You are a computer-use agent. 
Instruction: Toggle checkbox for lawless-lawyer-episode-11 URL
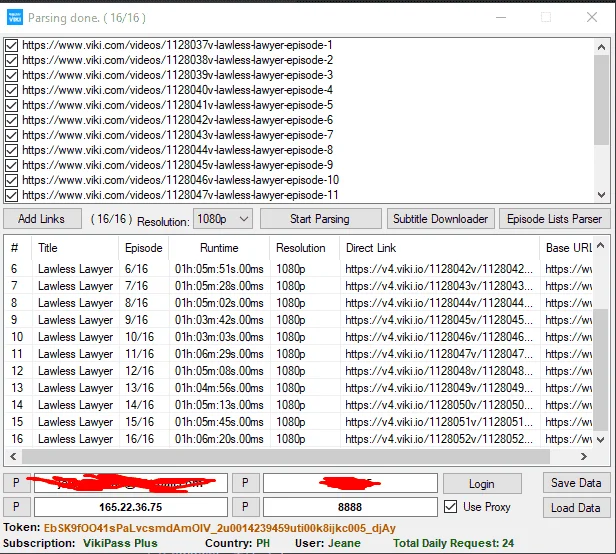(11, 195)
